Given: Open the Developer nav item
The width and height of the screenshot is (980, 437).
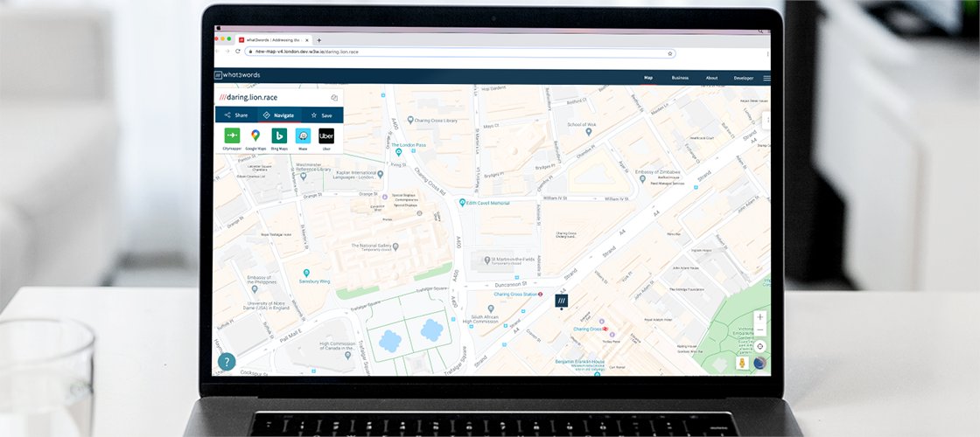Looking at the screenshot, I should point(744,78).
